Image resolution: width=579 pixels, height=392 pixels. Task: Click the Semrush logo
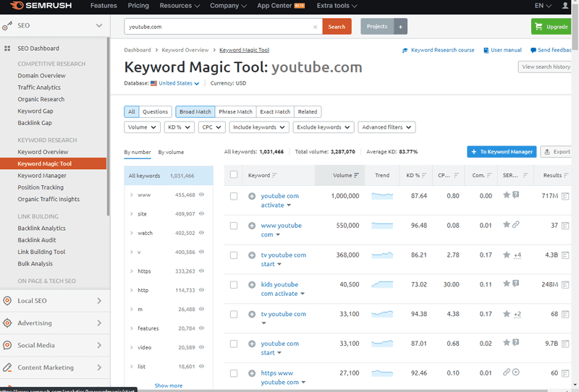(41, 6)
